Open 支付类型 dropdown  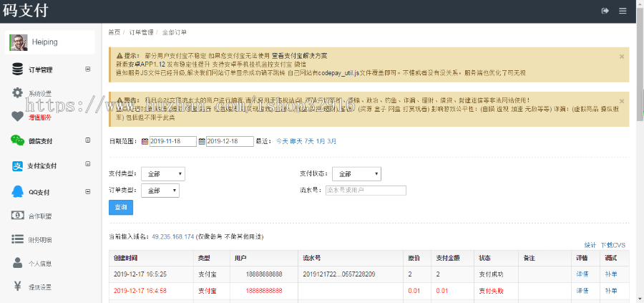tap(163, 174)
